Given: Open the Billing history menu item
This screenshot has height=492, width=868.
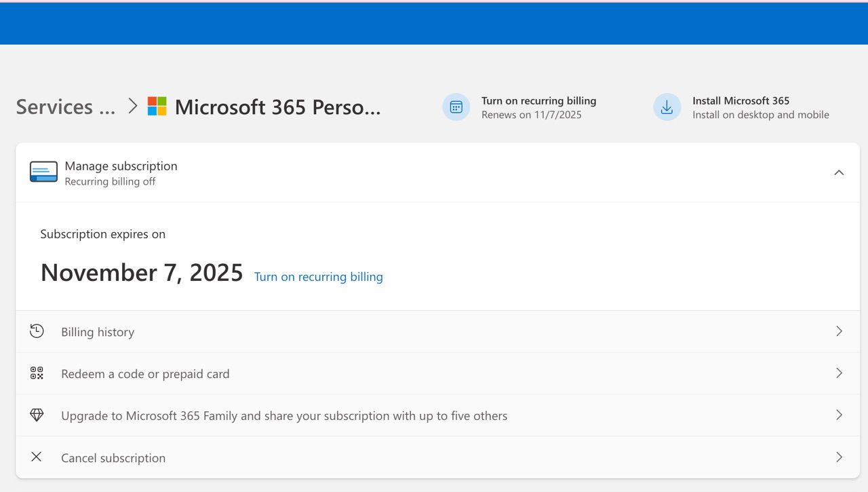Looking at the screenshot, I should pyautogui.click(x=98, y=332).
